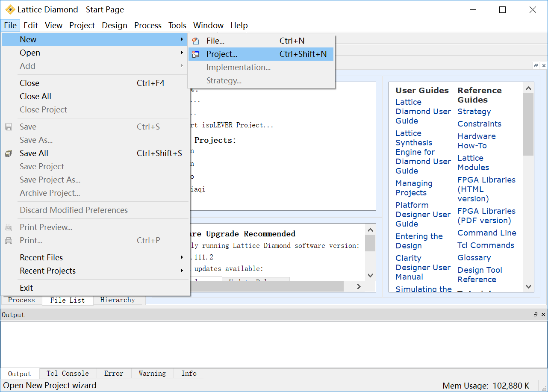Open the FPGA Libraries (HTML version) link
The image size is (548, 392).
click(x=486, y=189)
